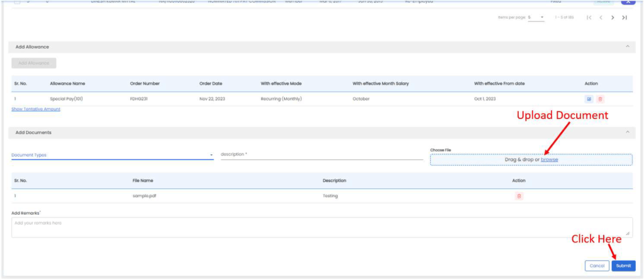This screenshot has width=644, height=279.
Task: Click the Allowance Name column header
Action: click(67, 84)
